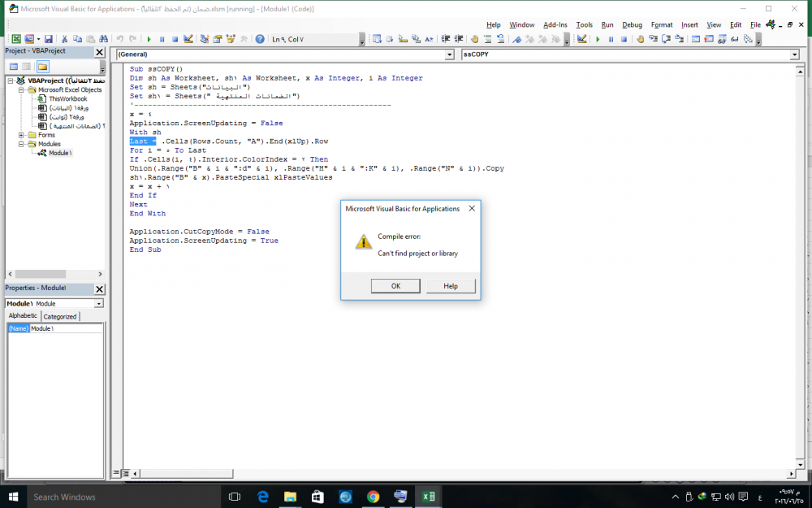This screenshot has height=508, width=812.
Task: Click the Quick Watch glasses icon
Action: (x=734, y=39)
